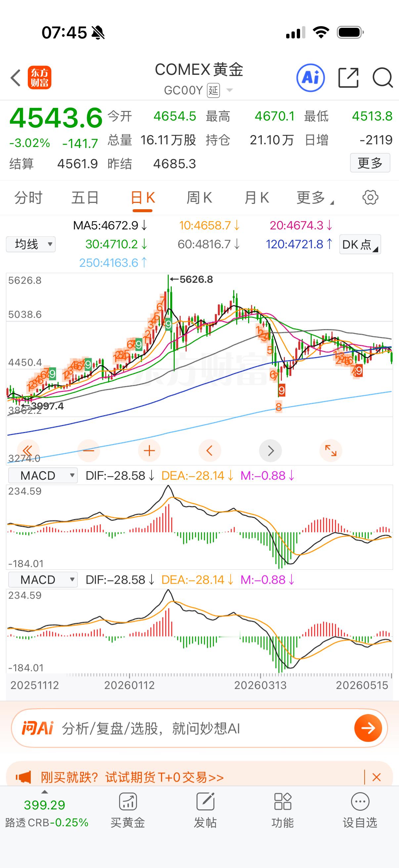Tap 10:4658.7 moving average label
399x868 pixels.
[209, 225]
